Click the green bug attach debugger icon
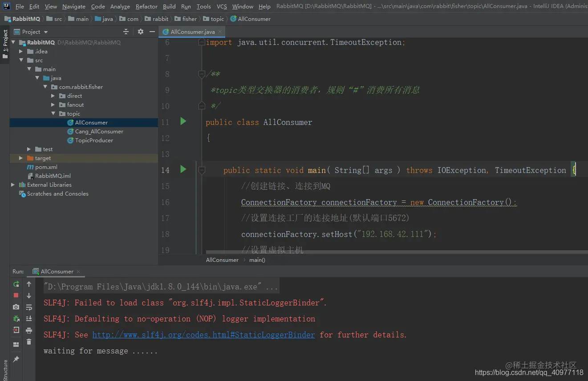The width and height of the screenshot is (588, 381). (16, 318)
